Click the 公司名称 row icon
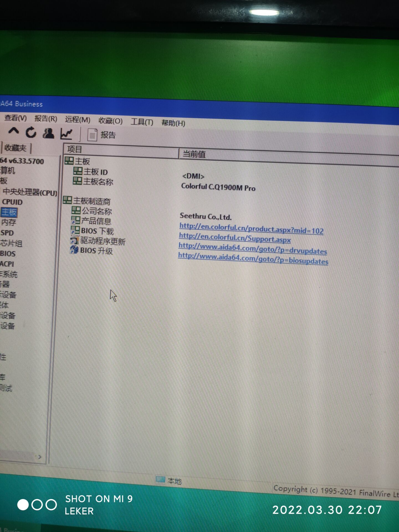 [x=76, y=210]
